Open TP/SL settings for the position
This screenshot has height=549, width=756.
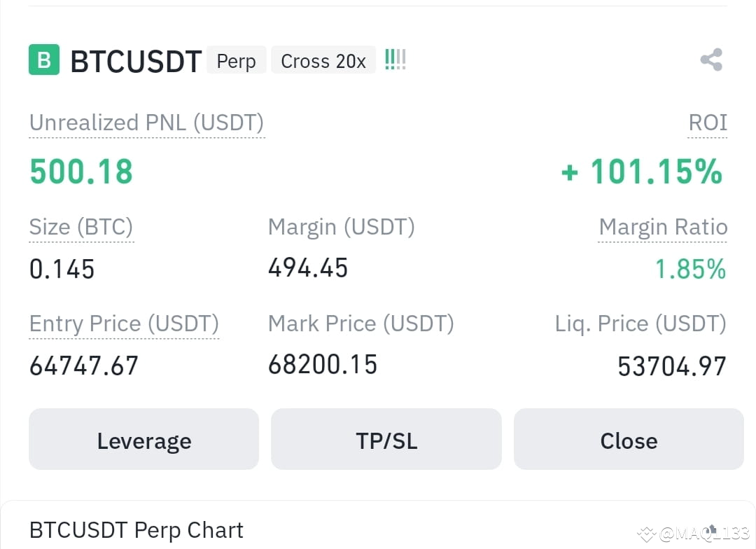tap(386, 439)
